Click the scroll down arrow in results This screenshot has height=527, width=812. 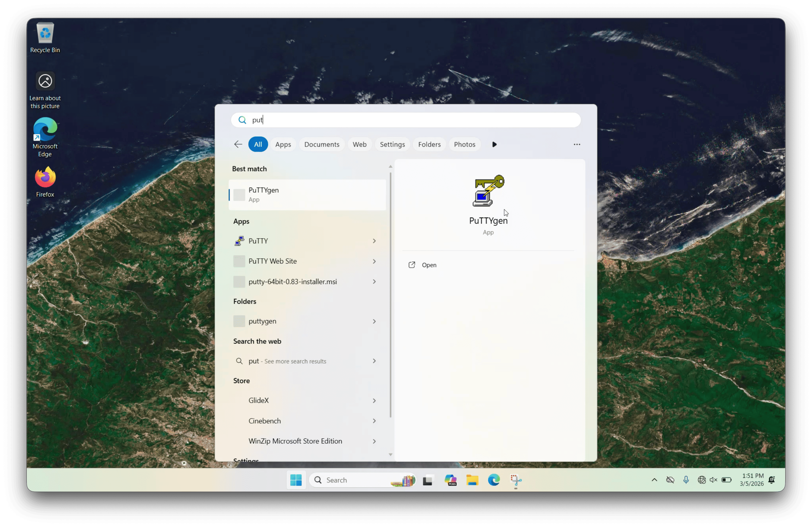pyautogui.click(x=391, y=455)
